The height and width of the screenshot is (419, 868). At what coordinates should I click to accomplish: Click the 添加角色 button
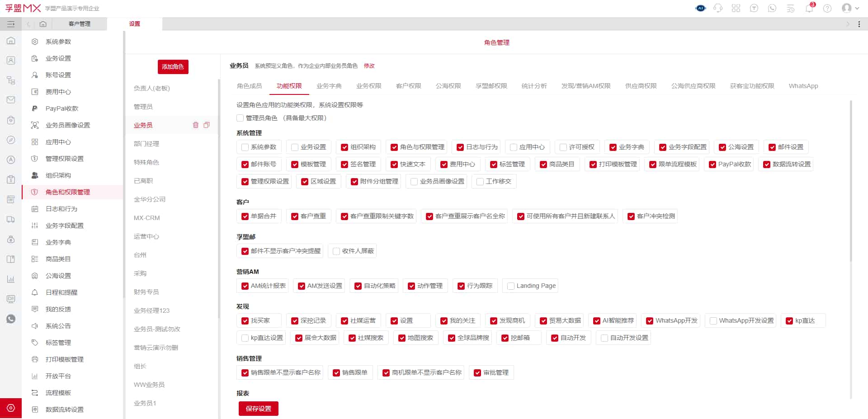(x=173, y=66)
